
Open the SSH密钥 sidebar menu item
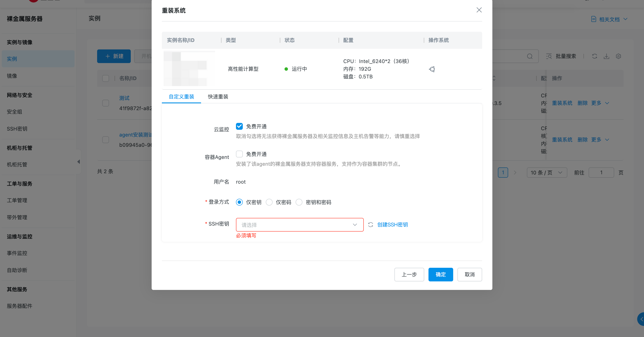click(17, 129)
